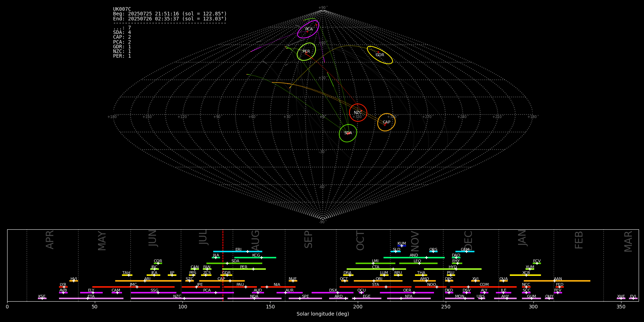Select the red NZC radiant circle

click(358, 112)
